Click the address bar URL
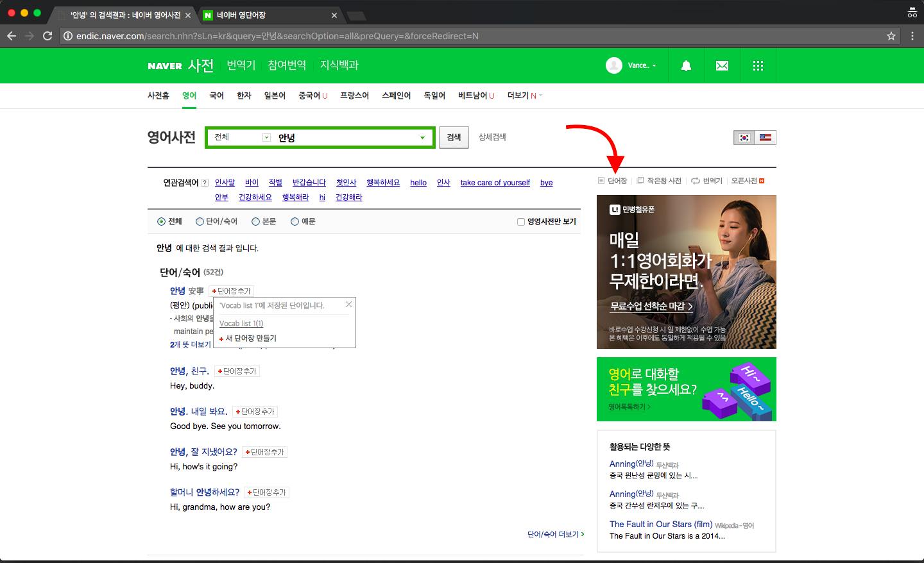Viewport: 924px width, 563px height. pos(277,36)
